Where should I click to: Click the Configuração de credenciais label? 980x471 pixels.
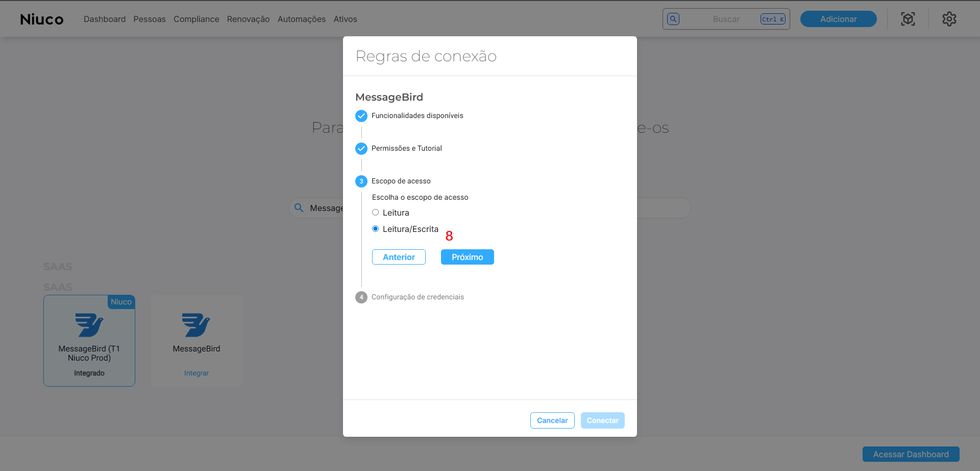click(418, 297)
